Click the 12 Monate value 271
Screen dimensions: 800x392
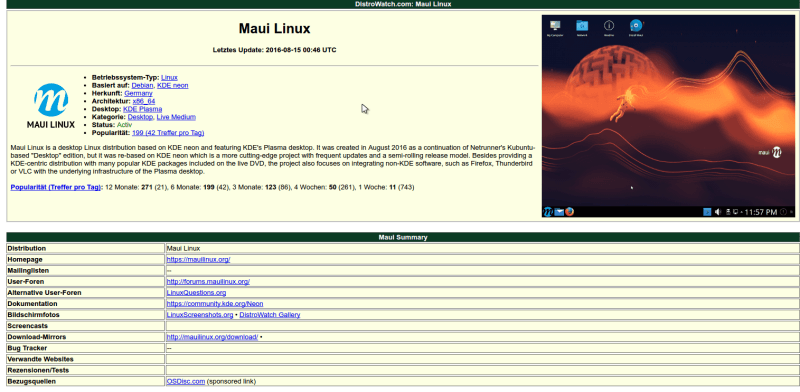(x=147, y=187)
